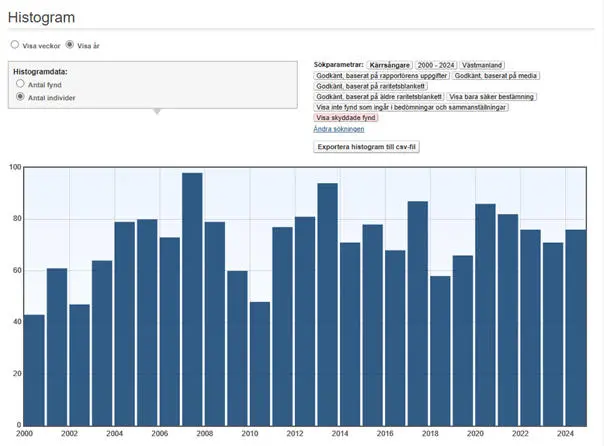This screenshot has height=446, width=604.
Task: Click the 'Kärrsångare' search parameter tag
Action: click(x=389, y=64)
